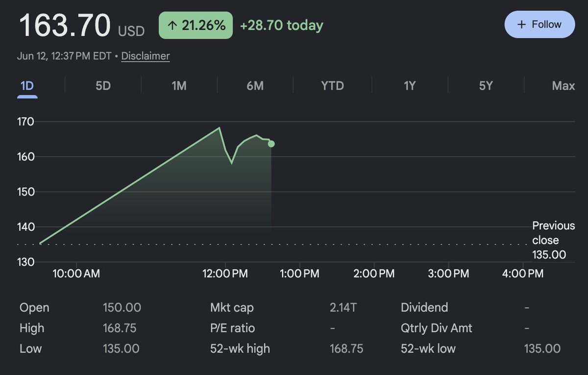Click the green current price dot on chart
Image resolution: width=588 pixels, height=375 pixels.
click(x=271, y=144)
